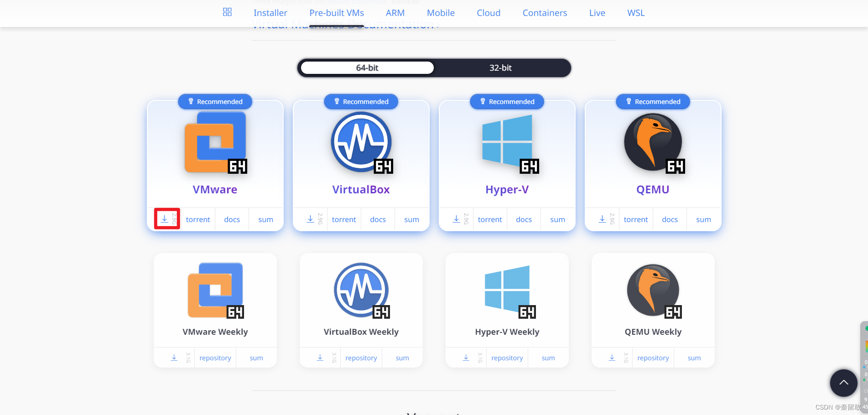
Task: Open the VirtualBox Weekly sum link
Action: point(402,358)
